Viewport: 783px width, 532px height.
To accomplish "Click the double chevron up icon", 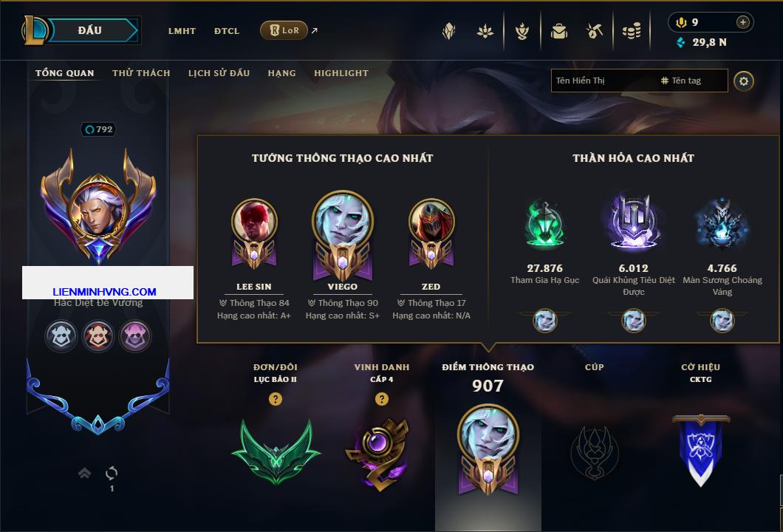I will point(84,473).
